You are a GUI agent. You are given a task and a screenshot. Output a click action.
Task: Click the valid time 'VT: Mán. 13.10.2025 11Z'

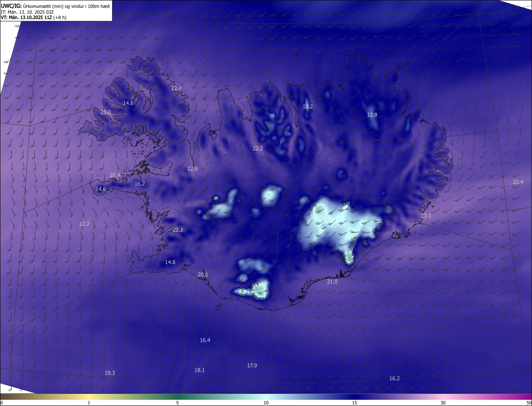pyautogui.click(x=26, y=17)
